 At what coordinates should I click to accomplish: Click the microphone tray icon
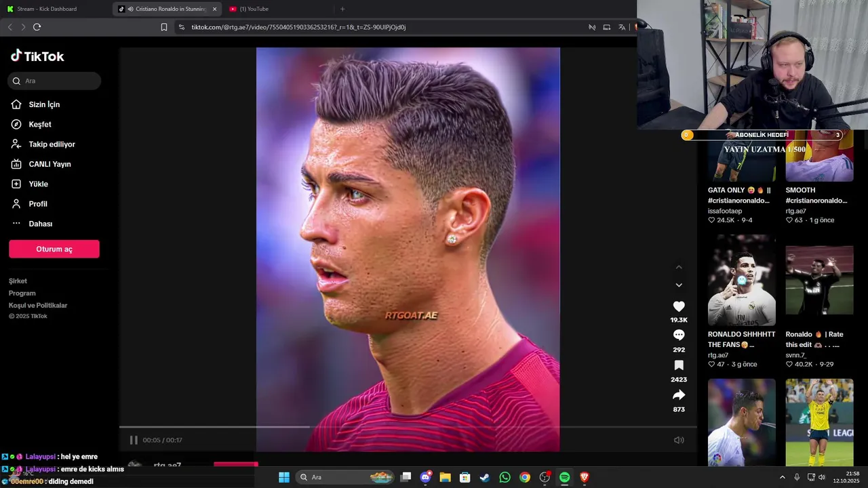tap(797, 477)
